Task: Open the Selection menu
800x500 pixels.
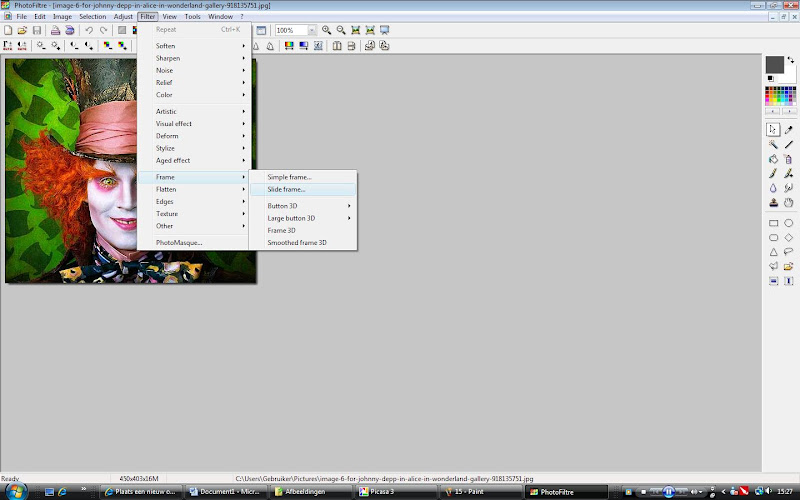Action: tap(92, 16)
